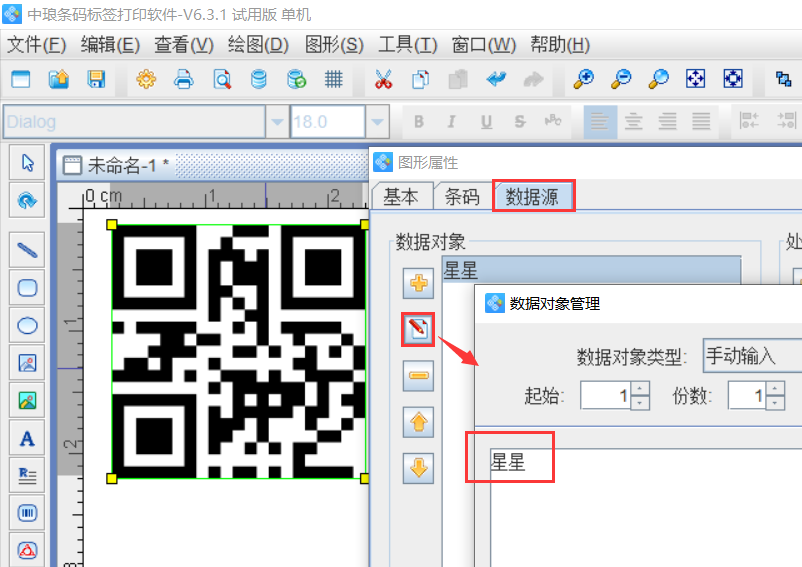Image resolution: width=802 pixels, height=567 pixels.
Task: Enable right text alignment
Action: coord(667,122)
